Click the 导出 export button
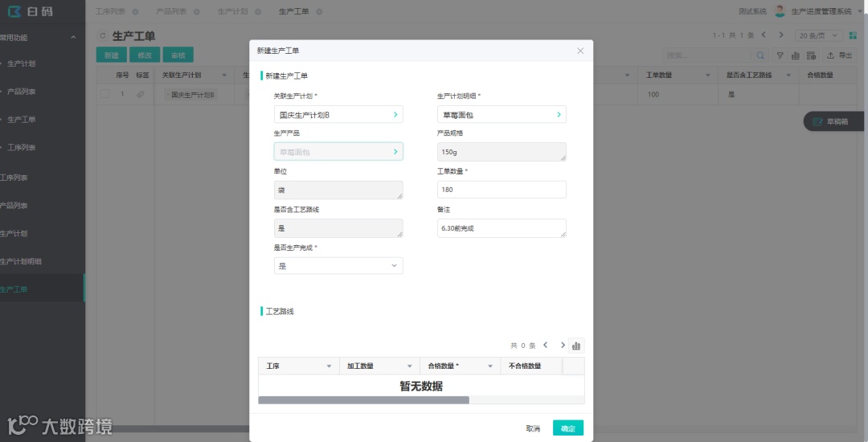This screenshot has height=442, width=868. (x=839, y=55)
